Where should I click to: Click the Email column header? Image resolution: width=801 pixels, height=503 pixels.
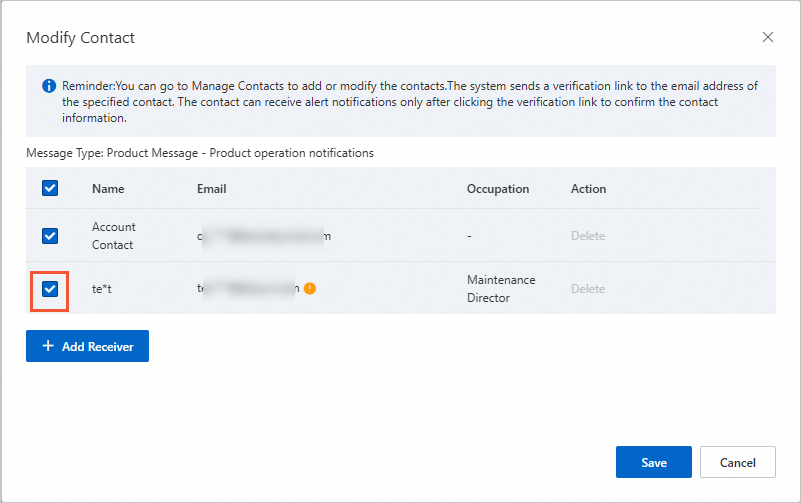(x=212, y=189)
